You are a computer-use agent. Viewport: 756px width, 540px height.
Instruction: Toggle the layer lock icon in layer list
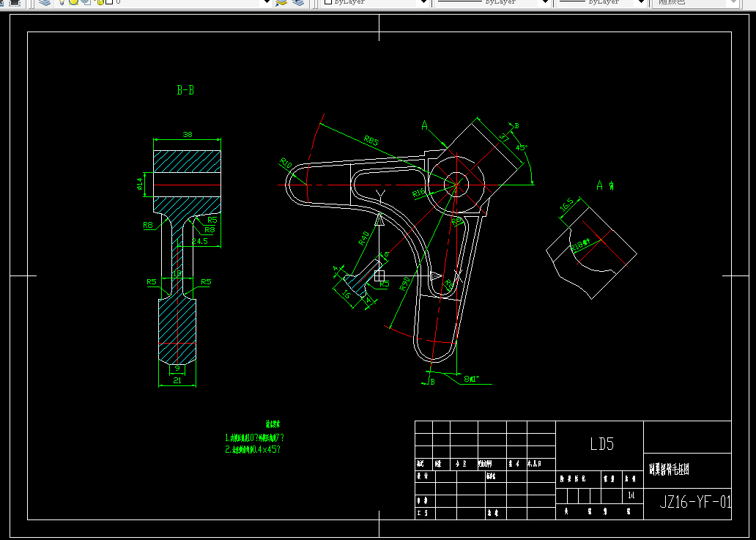pos(100,2)
